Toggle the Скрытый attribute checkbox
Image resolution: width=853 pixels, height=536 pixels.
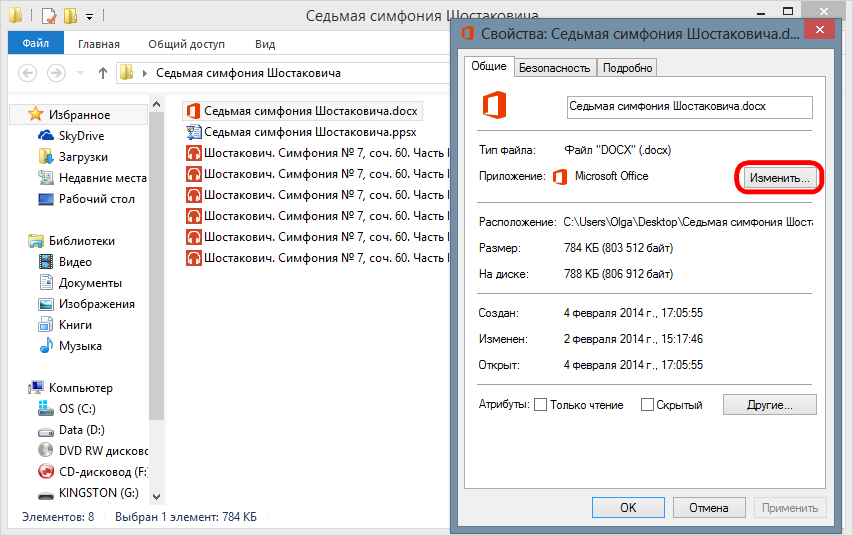click(x=647, y=405)
